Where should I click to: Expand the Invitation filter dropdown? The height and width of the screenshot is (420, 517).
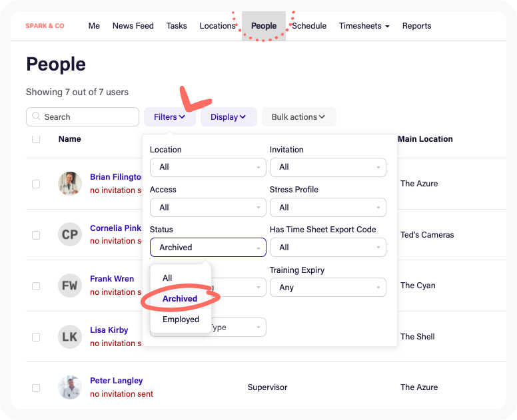[328, 167]
